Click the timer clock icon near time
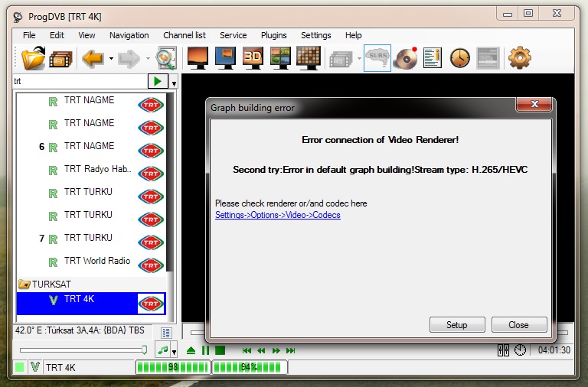The width and height of the screenshot is (588, 387). [520, 350]
